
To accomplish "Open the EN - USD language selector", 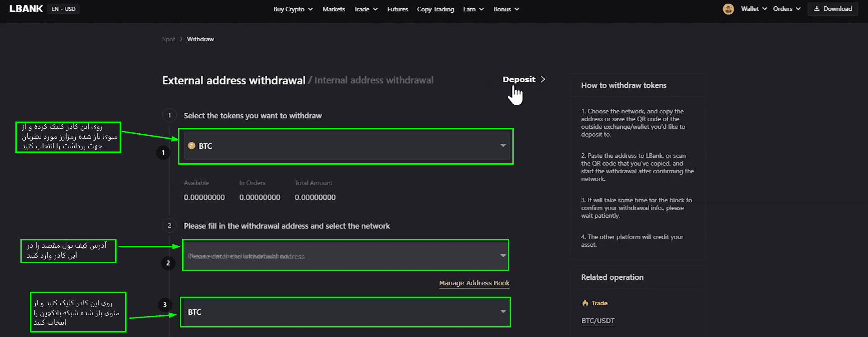I will pyautogui.click(x=63, y=9).
